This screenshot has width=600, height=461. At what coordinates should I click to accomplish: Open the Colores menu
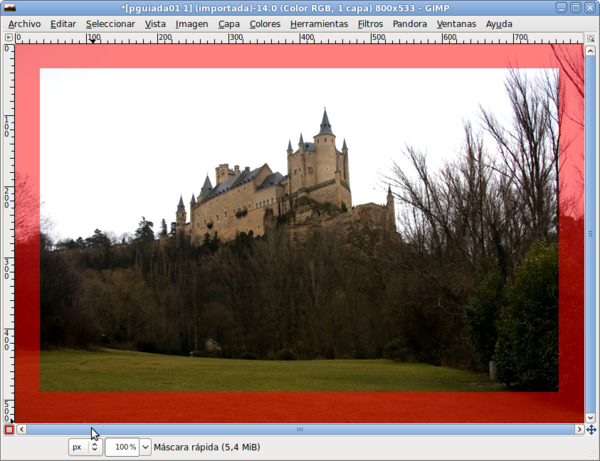point(265,23)
